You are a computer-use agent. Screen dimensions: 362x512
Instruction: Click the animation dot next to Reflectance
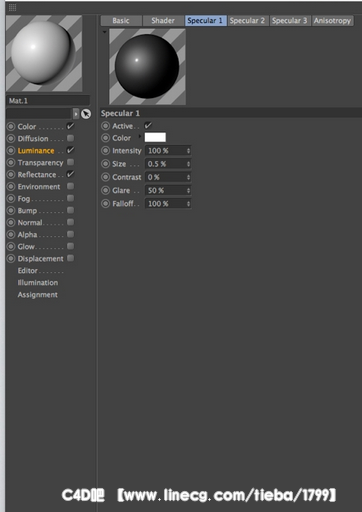[11, 175]
